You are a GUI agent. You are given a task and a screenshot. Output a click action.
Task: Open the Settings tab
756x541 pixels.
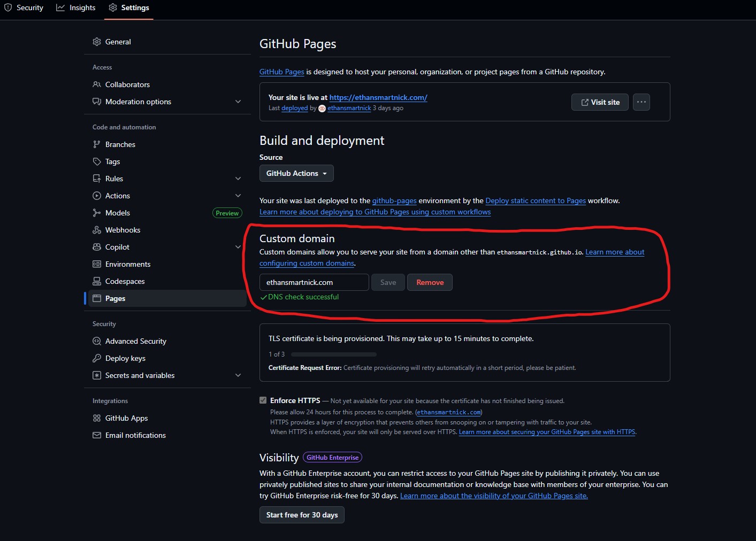coord(129,7)
